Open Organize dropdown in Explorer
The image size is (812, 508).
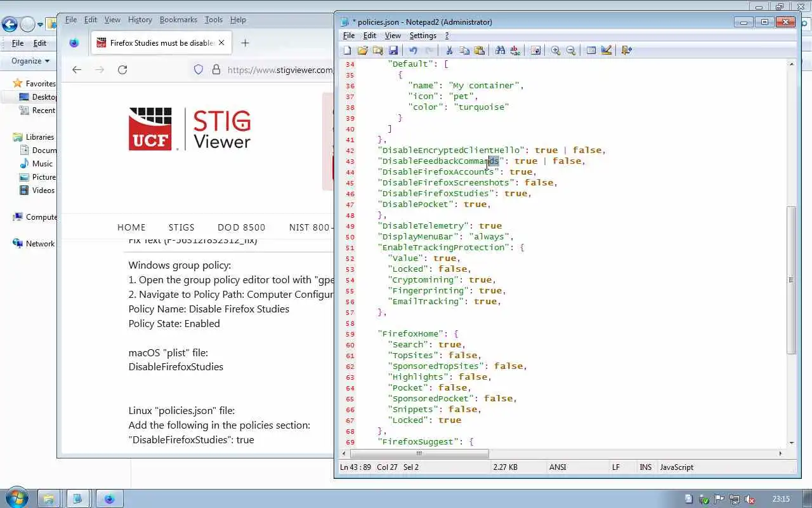(30, 61)
